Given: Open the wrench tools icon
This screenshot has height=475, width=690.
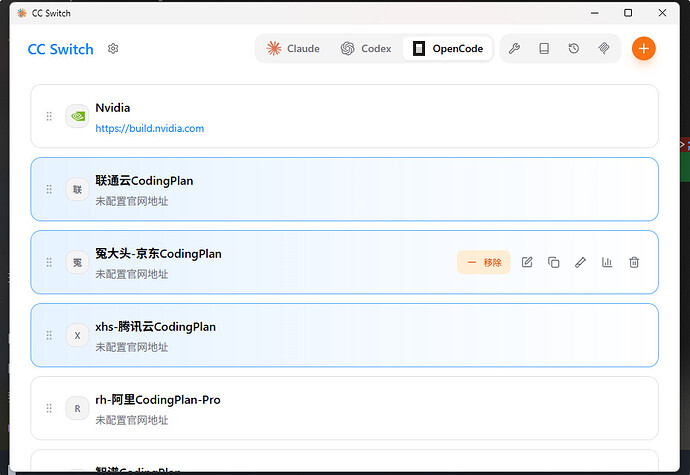Looking at the screenshot, I should coord(514,48).
